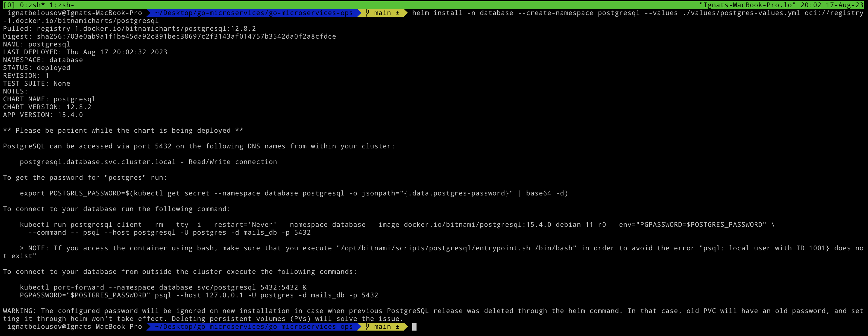868x336 pixels.
Task: Click the username segment in the bottom prompt
Action: [x=74, y=327]
